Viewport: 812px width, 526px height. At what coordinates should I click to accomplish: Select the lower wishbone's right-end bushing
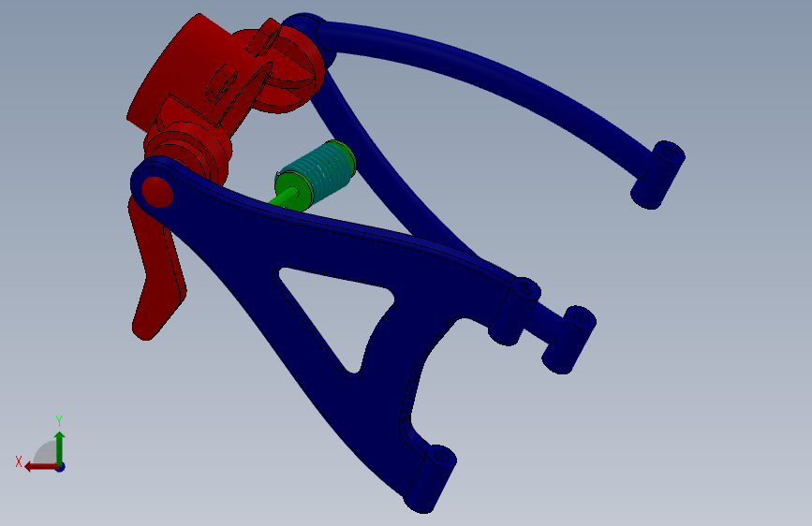515,311
